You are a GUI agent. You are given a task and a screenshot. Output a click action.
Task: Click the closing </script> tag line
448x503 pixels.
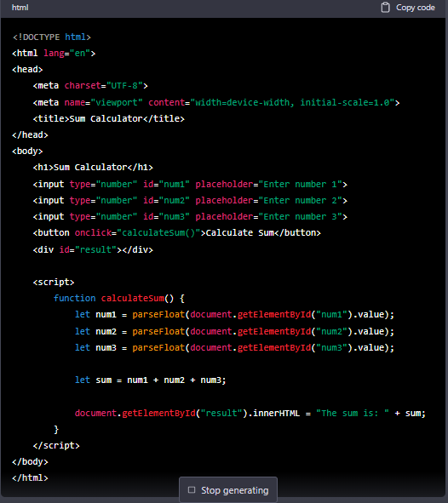click(x=56, y=446)
